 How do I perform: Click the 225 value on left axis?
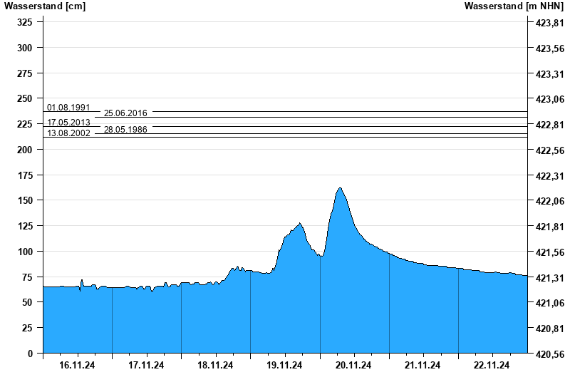click(x=25, y=124)
